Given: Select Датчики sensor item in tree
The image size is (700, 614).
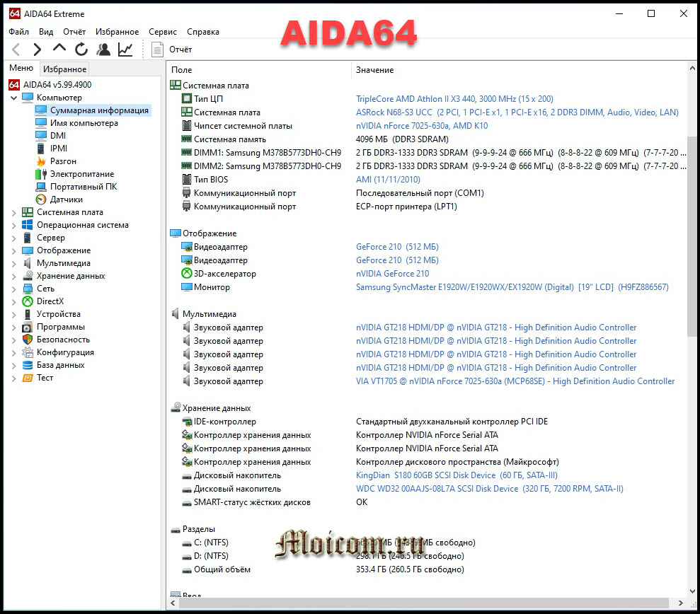Looking at the screenshot, I should [x=66, y=199].
